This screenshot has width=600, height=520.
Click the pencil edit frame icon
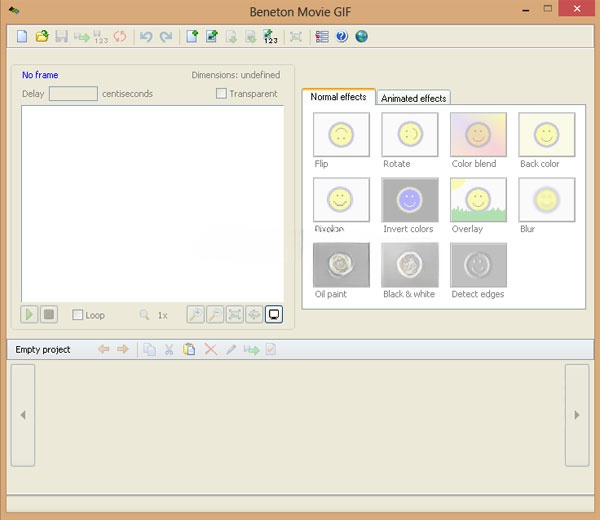coord(231,349)
